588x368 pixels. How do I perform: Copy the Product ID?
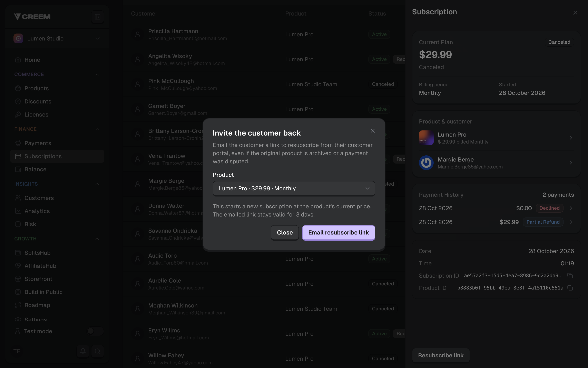[x=570, y=288]
